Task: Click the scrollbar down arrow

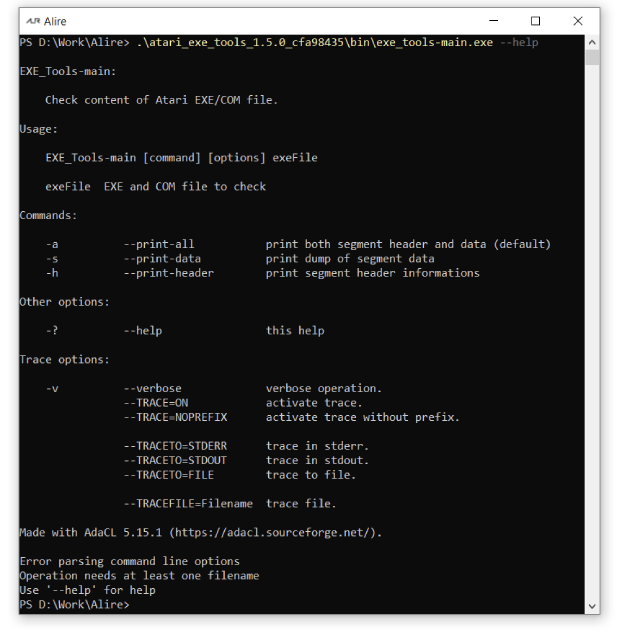Action: tap(592, 606)
